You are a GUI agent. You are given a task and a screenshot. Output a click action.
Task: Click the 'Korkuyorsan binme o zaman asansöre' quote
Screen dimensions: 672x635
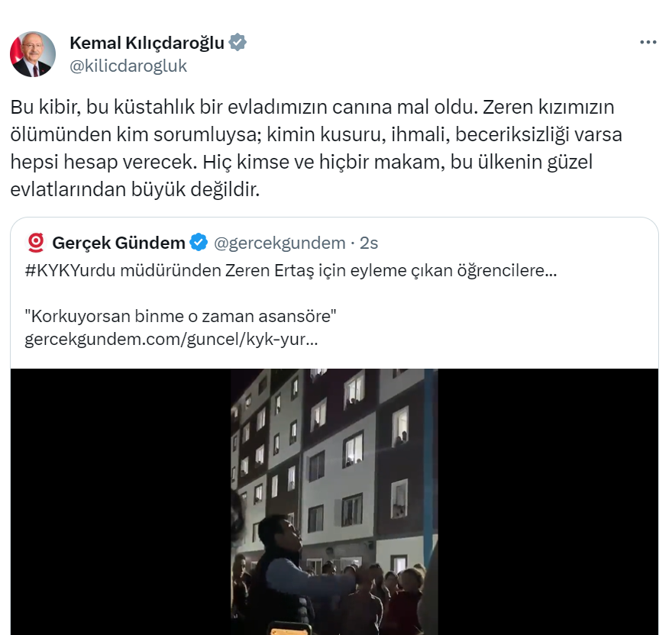(180, 316)
